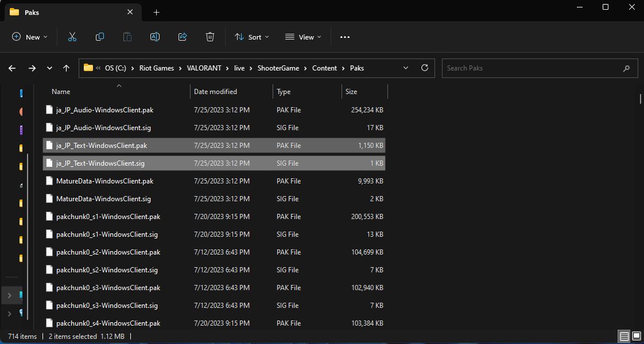The height and width of the screenshot is (344, 644).
Task: Select ja_JP_Text-WindowsClient.sig
Action: pyautogui.click(x=214, y=163)
